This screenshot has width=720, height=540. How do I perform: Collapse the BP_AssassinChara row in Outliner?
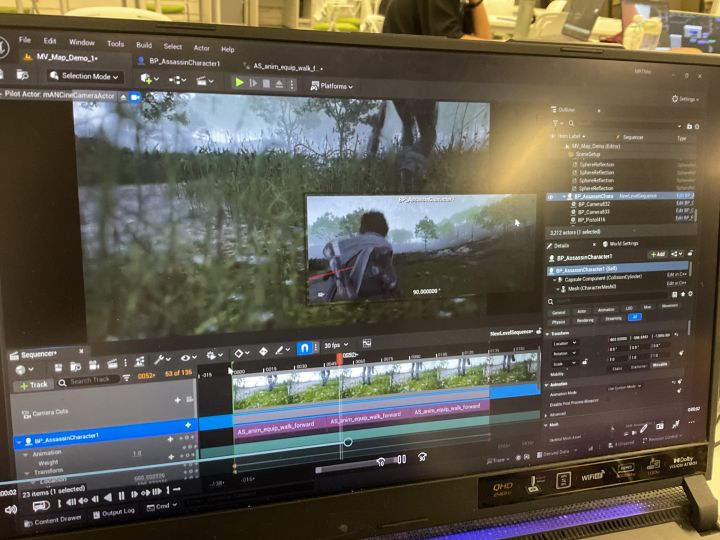point(564,196)
